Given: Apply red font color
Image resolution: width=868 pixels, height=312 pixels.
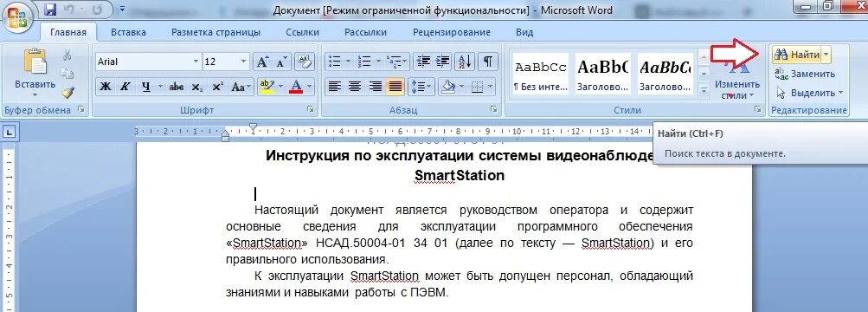Looking at the screenshot, I should (x=296, y=87).
